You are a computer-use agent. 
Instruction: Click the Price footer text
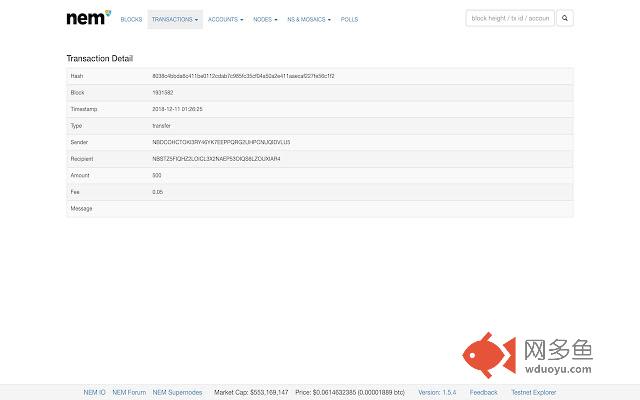click(350, 392)
